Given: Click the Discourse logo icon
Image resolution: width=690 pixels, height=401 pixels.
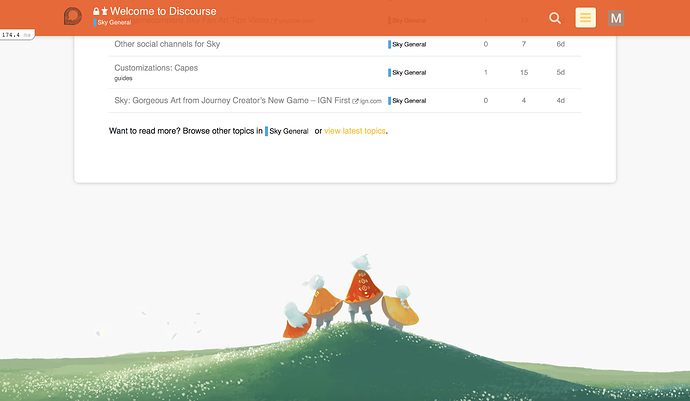Looking at the screenshot, I should pyautogui.click(x=73, y=16).
